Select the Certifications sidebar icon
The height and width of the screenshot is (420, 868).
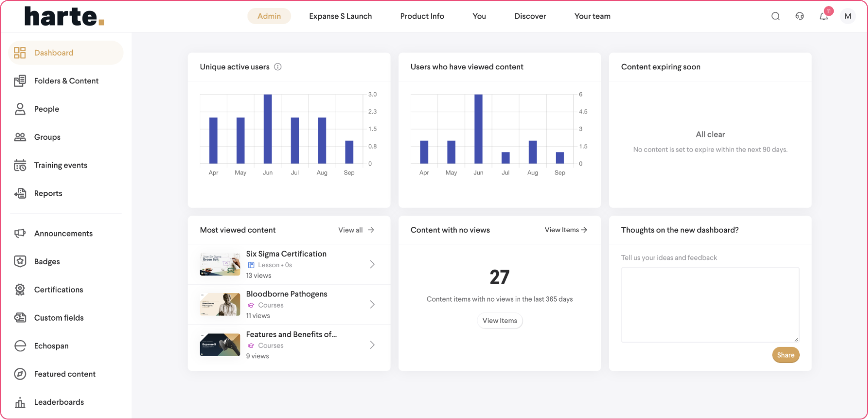(x=20, y=290)
